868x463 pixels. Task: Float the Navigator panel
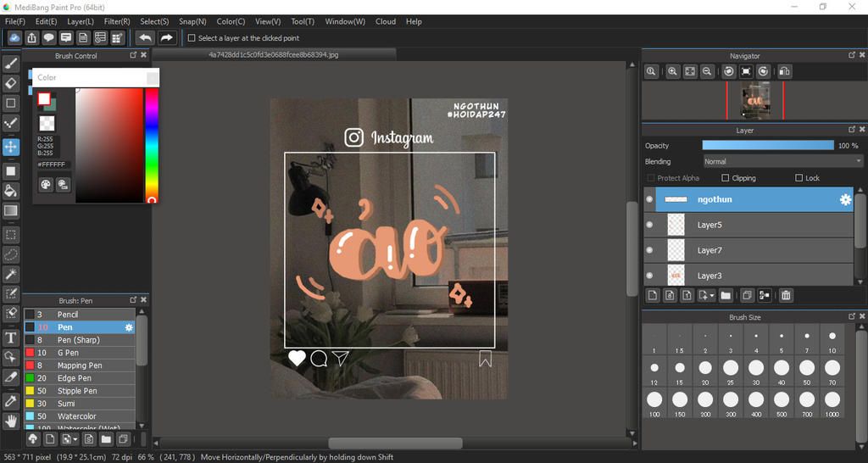click(851, 55)
